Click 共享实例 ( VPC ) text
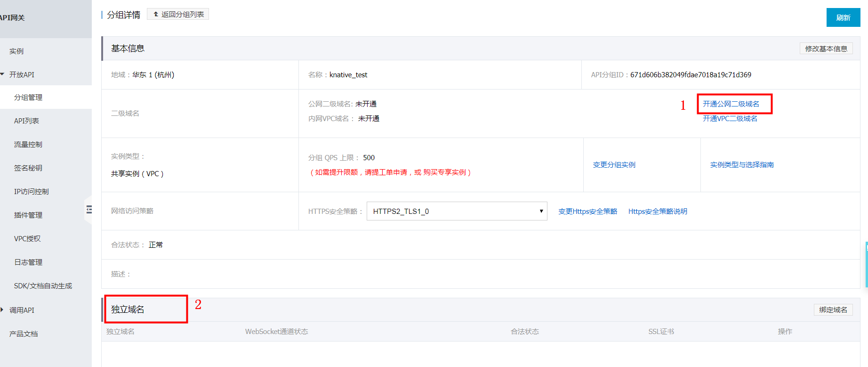 137,173
